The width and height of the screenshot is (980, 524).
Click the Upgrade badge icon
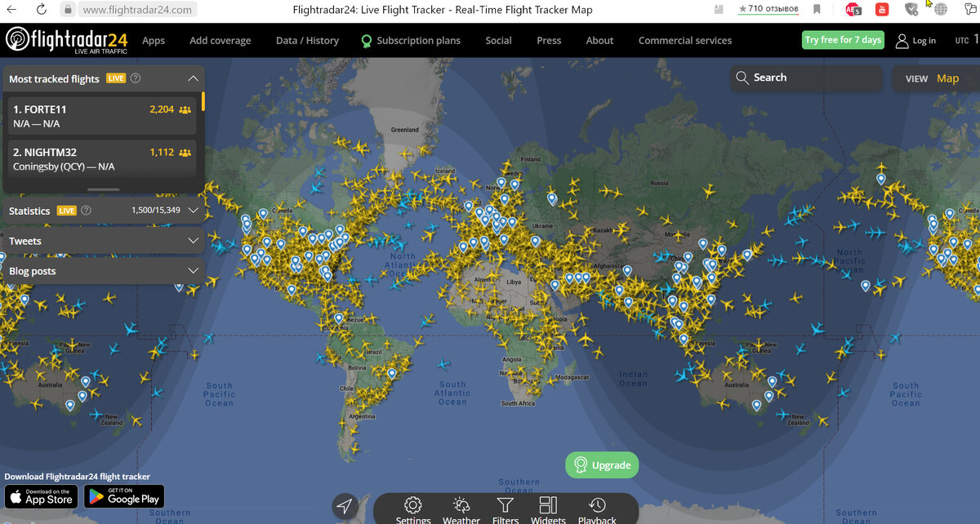click(581, 465)
